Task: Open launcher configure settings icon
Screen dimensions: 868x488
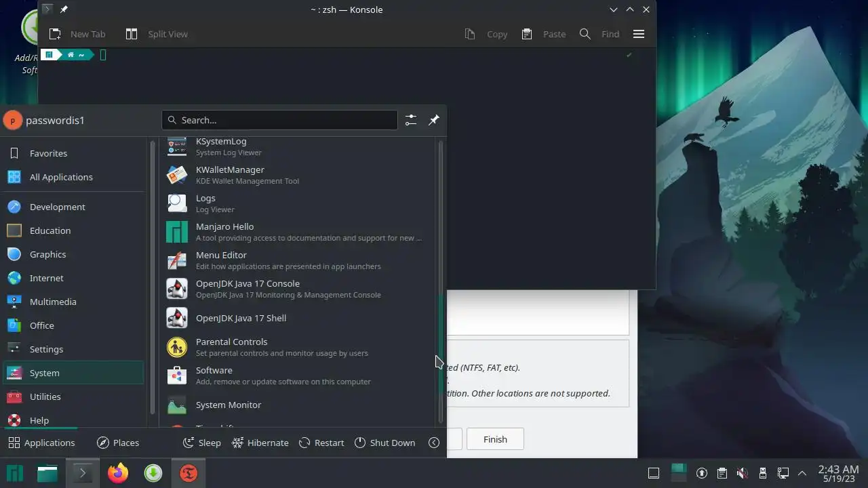Action: coord(411,120)
